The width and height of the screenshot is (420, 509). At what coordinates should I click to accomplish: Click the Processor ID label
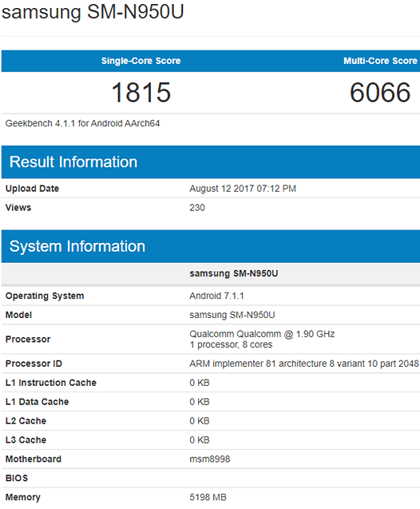click(34, 364)
